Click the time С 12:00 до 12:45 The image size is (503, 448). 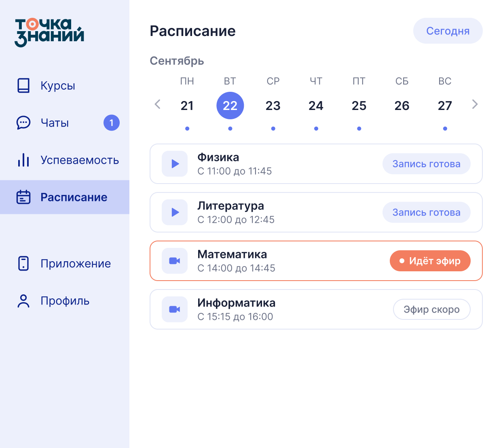pyautogui.click(x=236, y=220)
